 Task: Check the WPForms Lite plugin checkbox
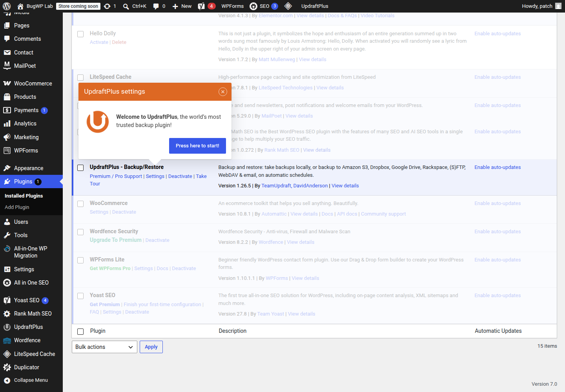pyautogui.click(x=80, y=260)
